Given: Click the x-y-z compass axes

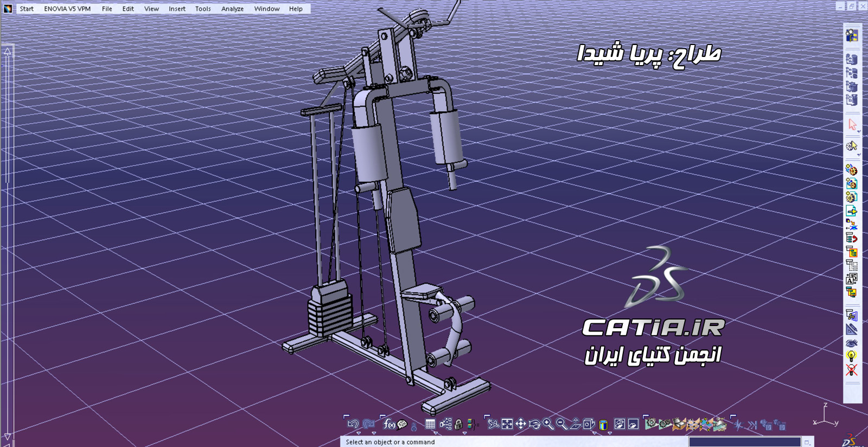Looking at the screenshot, I should (826, 415).
